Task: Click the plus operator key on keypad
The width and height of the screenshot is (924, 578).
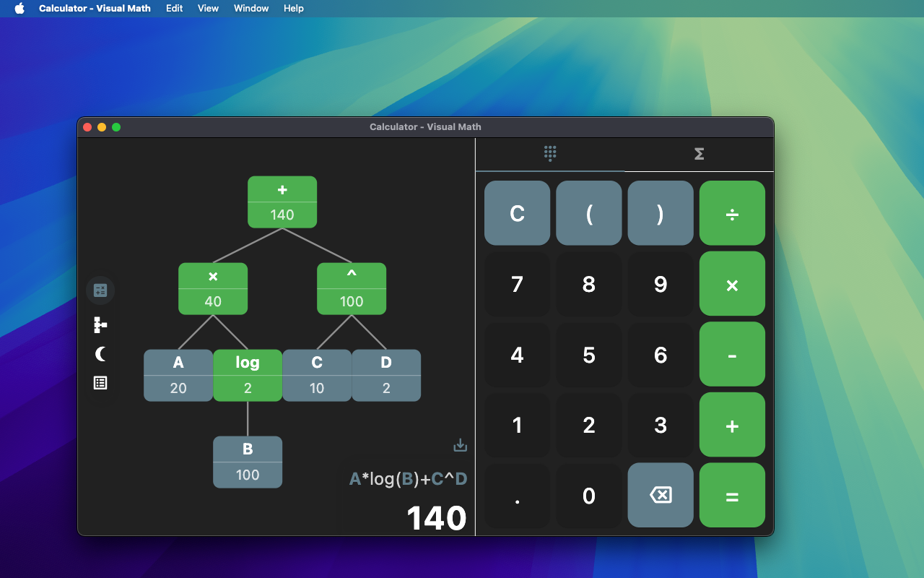Action: [x=732, y=425]
